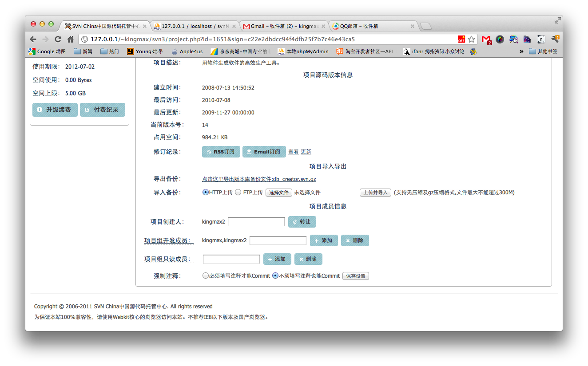Open the Apple4us bookmark
This screenshot has width=588, height=366.
coord(187,51)
